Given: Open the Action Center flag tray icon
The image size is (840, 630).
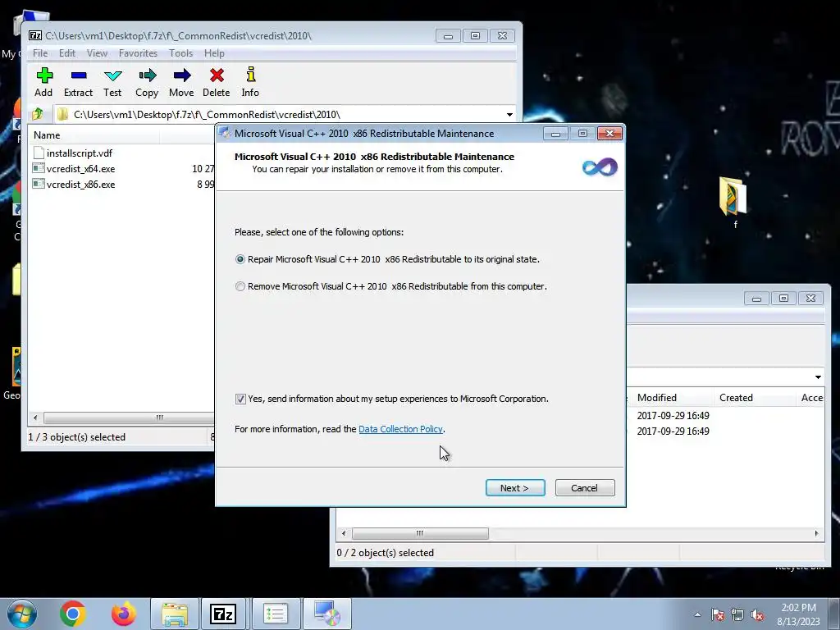Looking at the screenshot, I should pyautogui.click(x=718, y=614).
